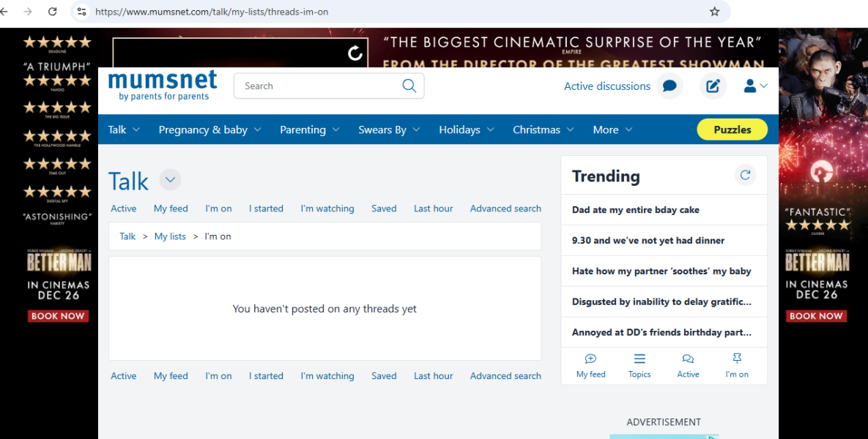Bookmark this page with the star icon
868x439 pixels.
(x=714, y=12)
